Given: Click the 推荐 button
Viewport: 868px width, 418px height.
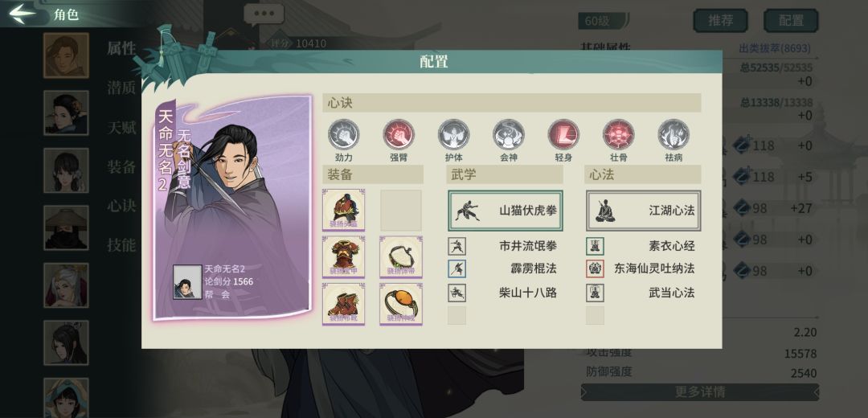Looking at the screenshot, I should (x=720, y=20).
